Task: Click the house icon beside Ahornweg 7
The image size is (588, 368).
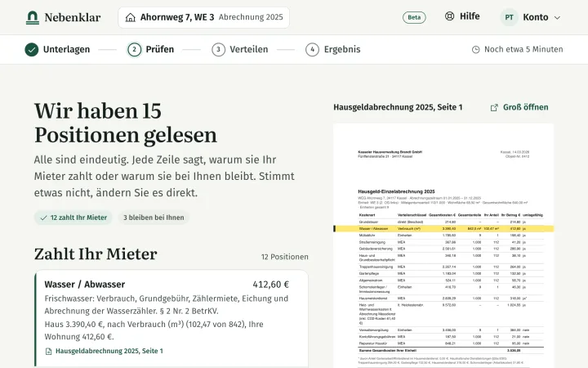Action: 130,17
